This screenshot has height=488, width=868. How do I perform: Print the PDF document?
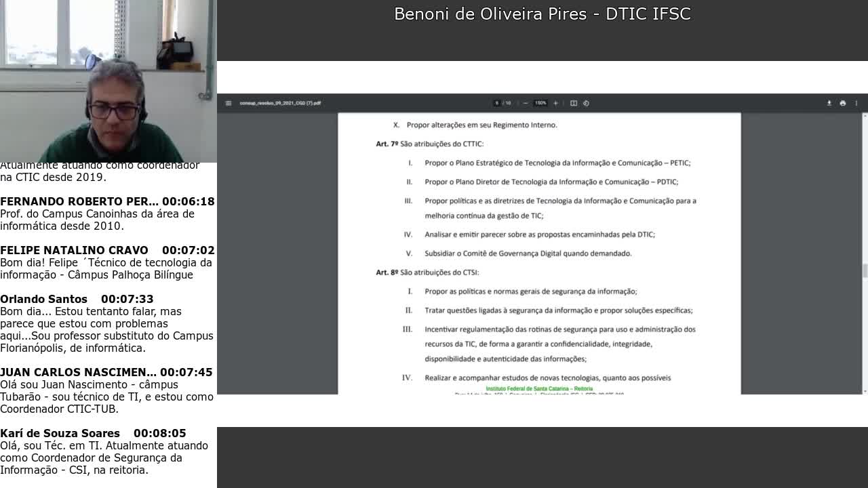click(x=843, y=103)
